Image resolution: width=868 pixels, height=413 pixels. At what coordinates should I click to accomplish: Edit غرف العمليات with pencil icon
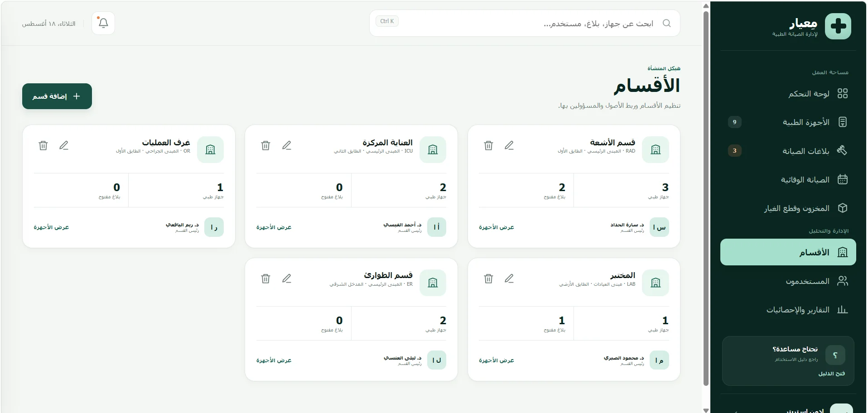click(64, 145)
